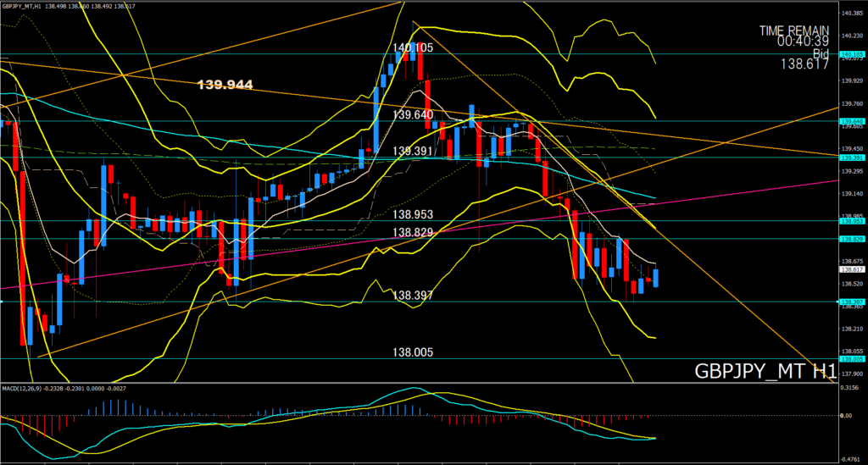The height and width of the screenshot is (465, 868).
Task: Click the 139.920 price scale value
Action: click(852, 80)
